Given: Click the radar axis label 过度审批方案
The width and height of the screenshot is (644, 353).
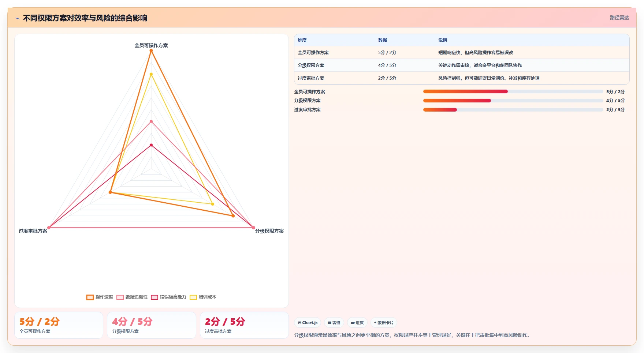Looking at the screenshot, I should point(33,231).
